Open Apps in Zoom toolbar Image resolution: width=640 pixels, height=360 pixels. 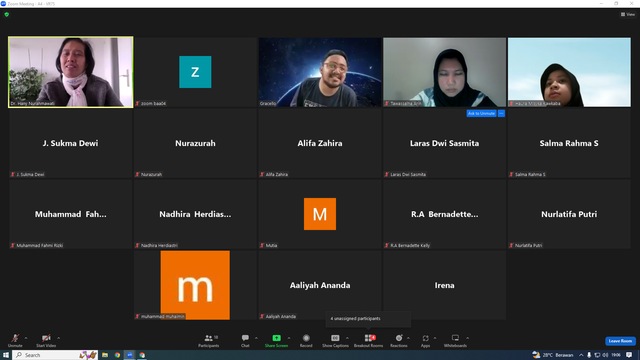(425, 340)
